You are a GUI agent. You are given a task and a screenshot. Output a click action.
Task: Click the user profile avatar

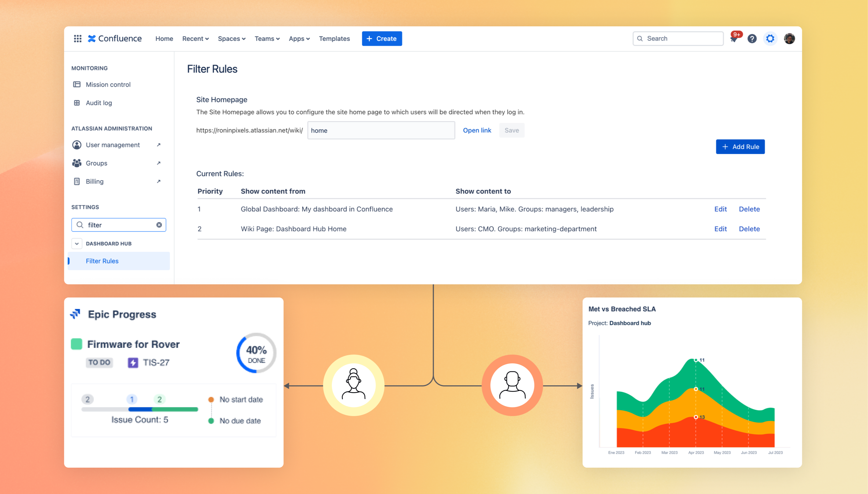point(789,39)
